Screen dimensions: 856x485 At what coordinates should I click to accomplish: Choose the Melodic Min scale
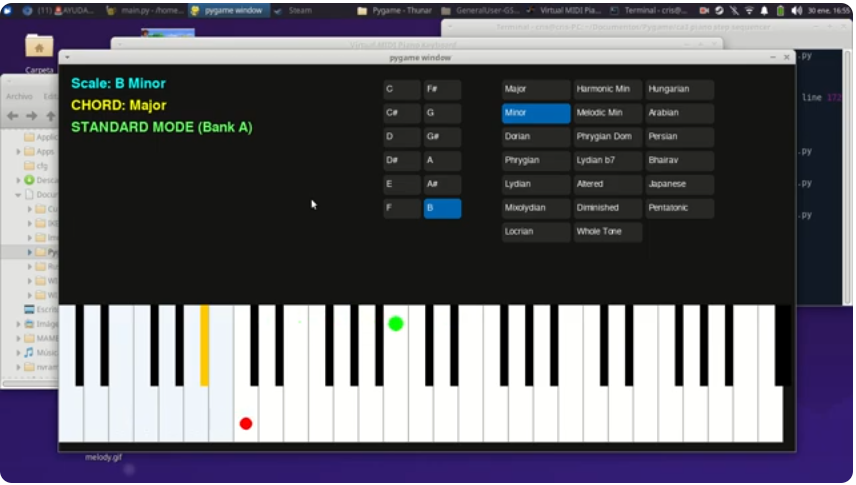[608, 113]
